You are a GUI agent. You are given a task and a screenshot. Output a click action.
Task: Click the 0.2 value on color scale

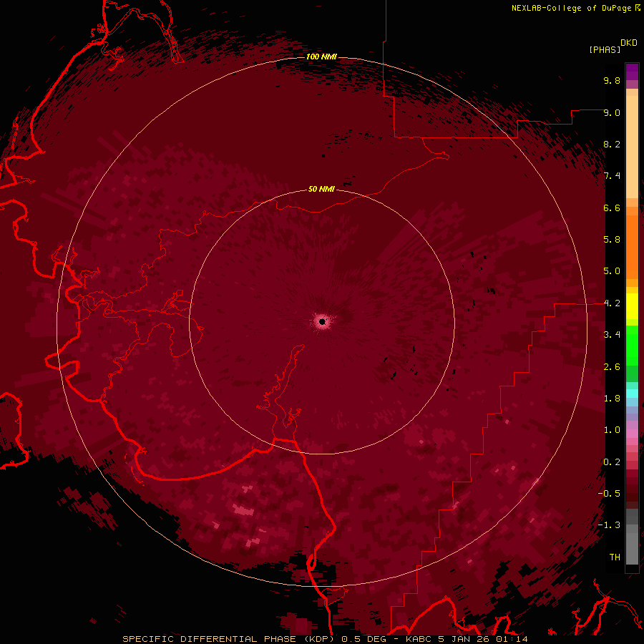tap(612, 462)
